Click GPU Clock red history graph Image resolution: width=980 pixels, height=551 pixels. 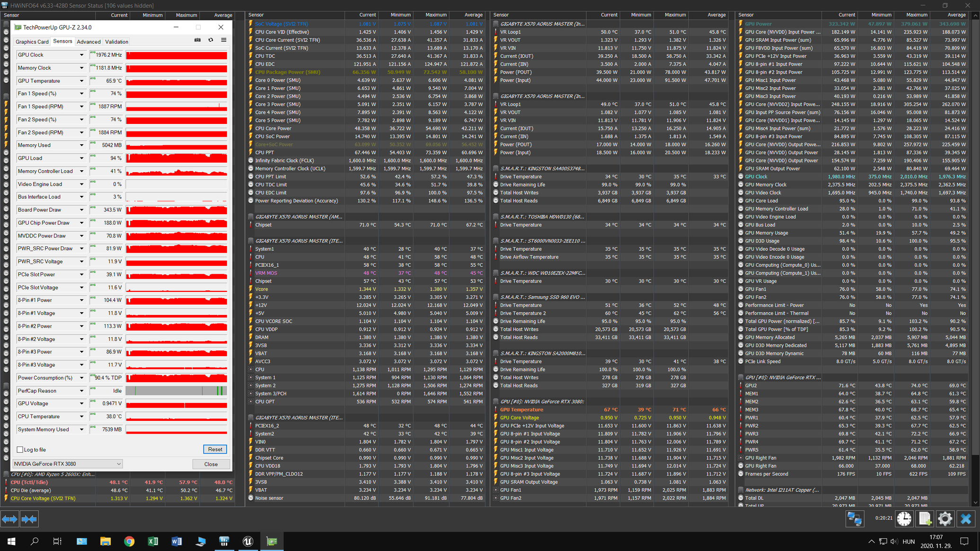click(x=177, y=55)
